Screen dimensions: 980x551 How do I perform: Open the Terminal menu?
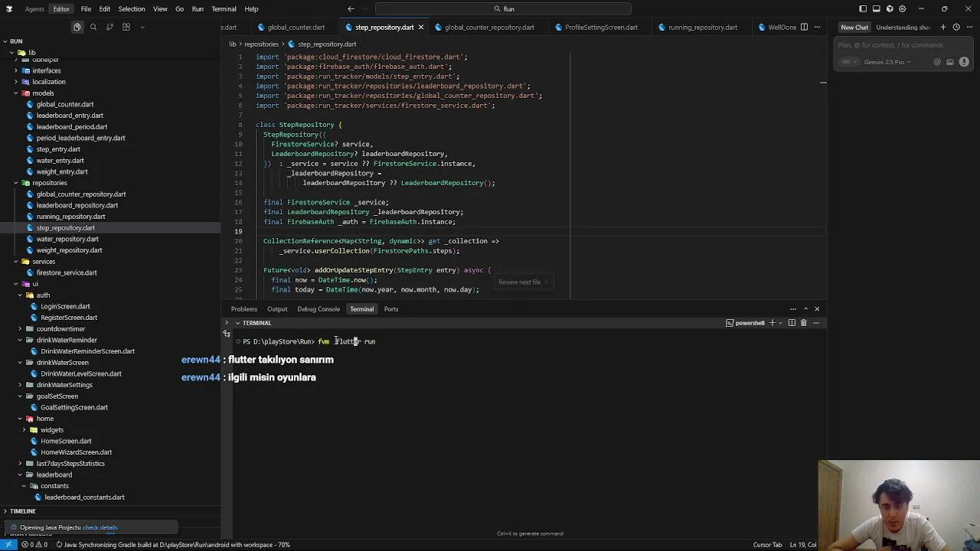224,8
